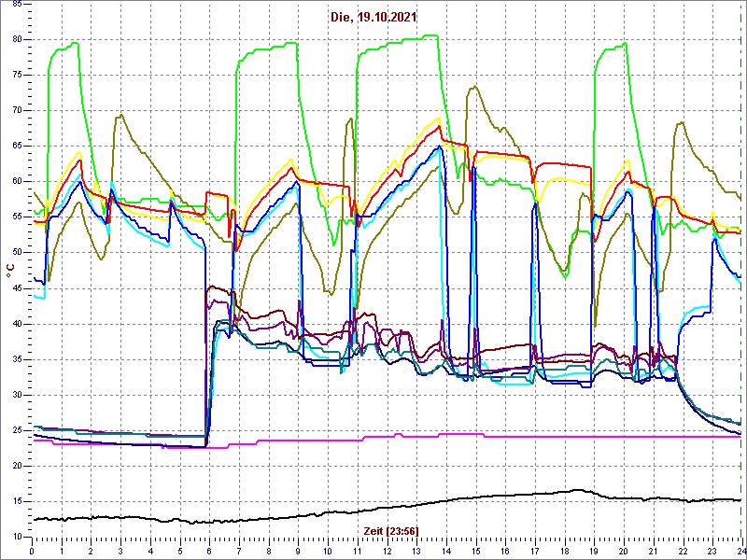Screen dimensions: 747x560
Task: Click the 30 label on the temperature axis
Action: tap(16, 395)
